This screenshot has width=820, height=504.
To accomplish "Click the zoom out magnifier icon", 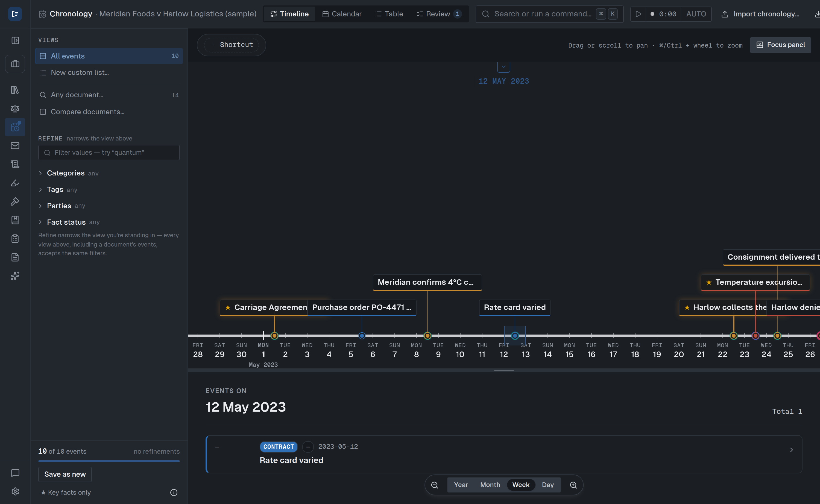I will [x=435, y=485].
